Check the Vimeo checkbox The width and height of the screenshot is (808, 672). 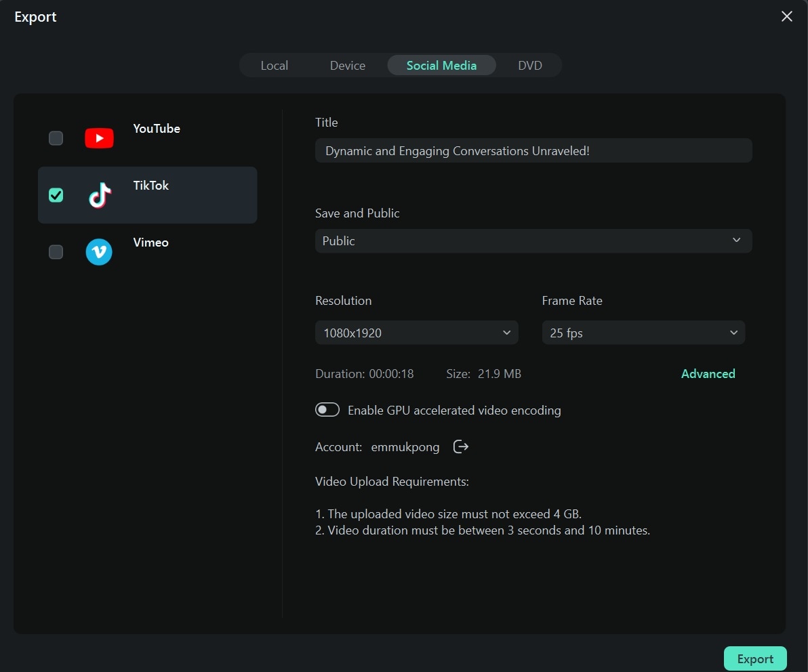(56, 252)
